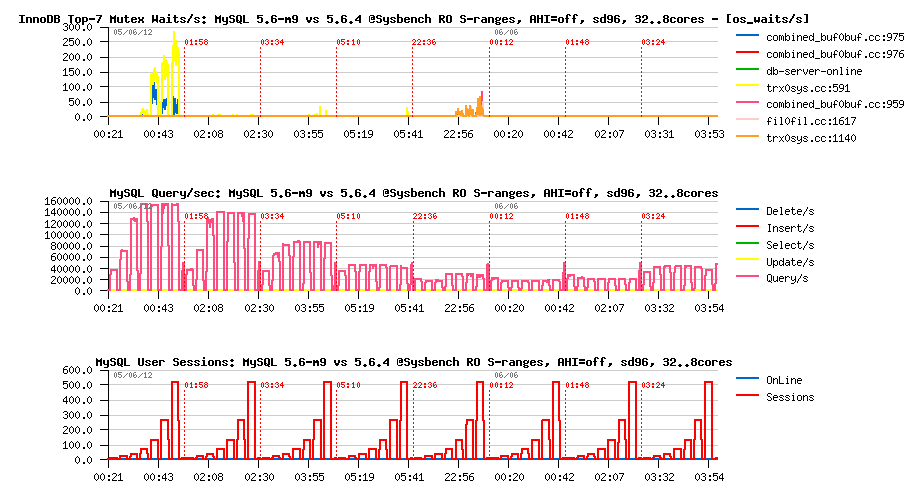Click the orange trx0sys.cc:1140 legend color line
The image size is (923, 504).
tap(748, 137)
